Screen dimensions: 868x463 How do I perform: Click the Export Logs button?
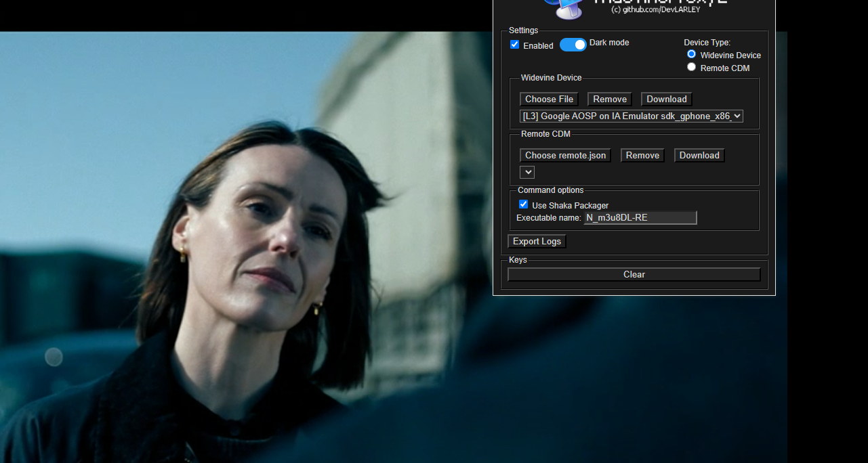click(x=537, y=242)
